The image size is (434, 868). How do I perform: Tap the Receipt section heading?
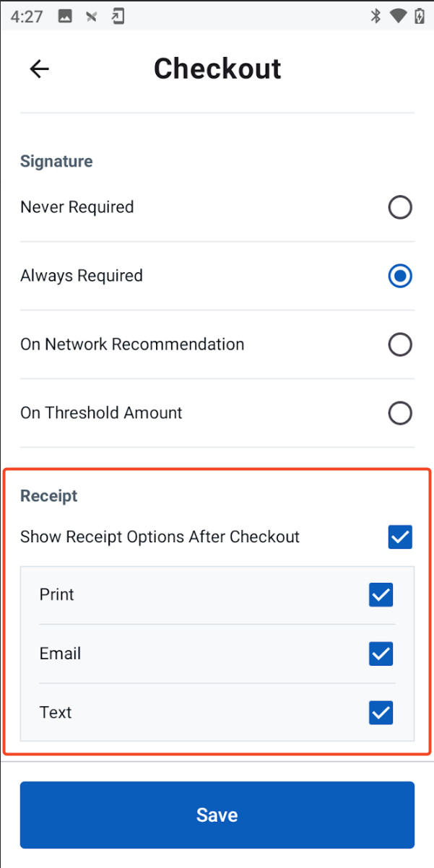click(x=49, y=496)
